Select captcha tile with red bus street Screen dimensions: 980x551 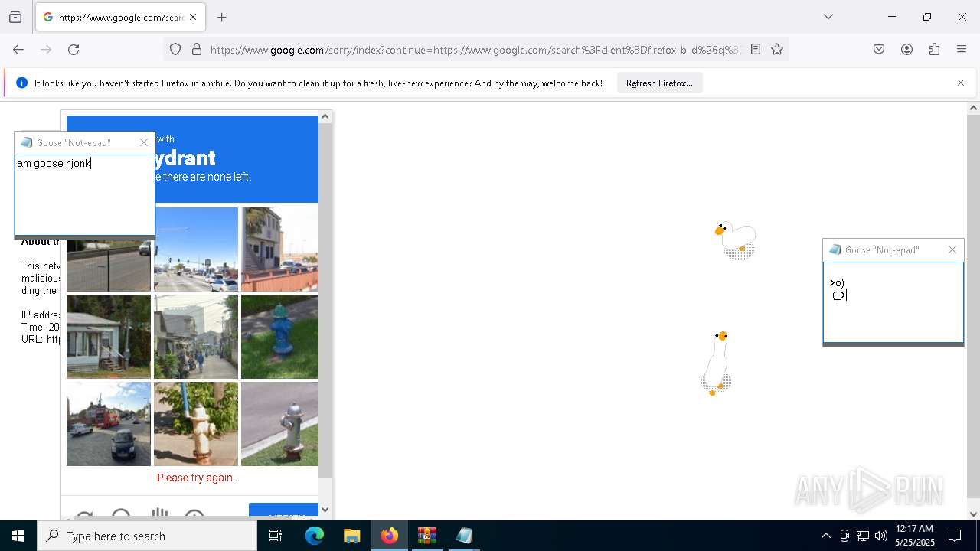click(109, 424)
